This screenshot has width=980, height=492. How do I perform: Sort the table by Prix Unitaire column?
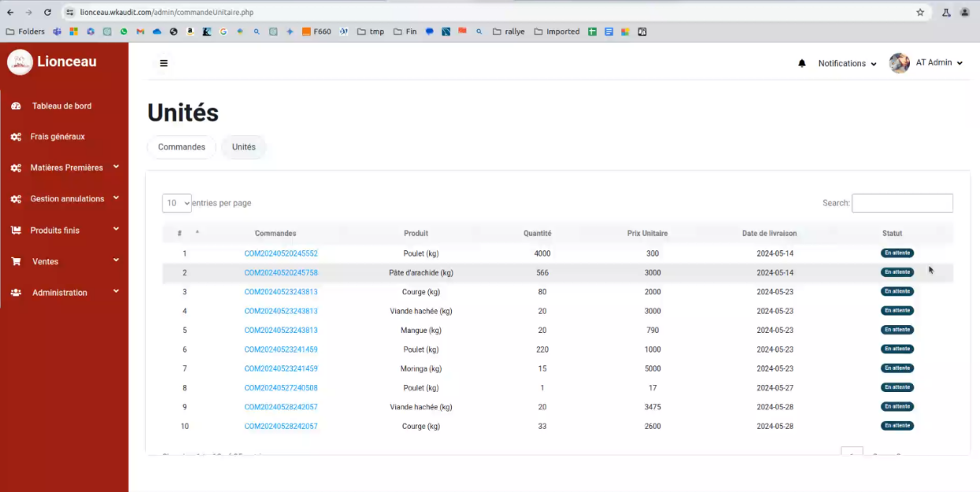click(x=647, y=234)
